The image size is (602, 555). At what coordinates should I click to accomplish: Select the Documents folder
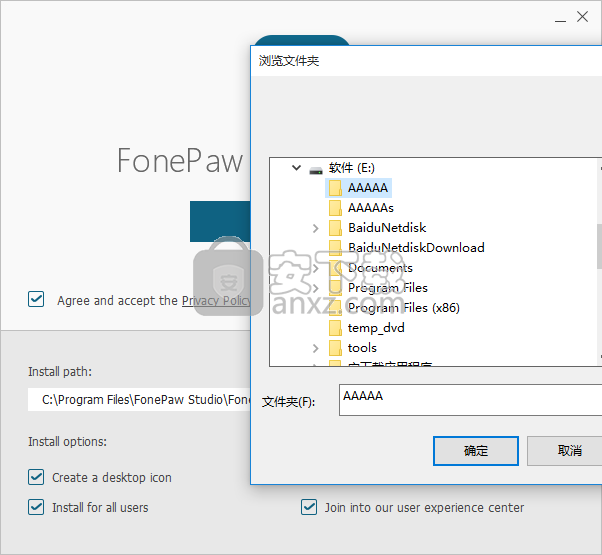[380, 268]
